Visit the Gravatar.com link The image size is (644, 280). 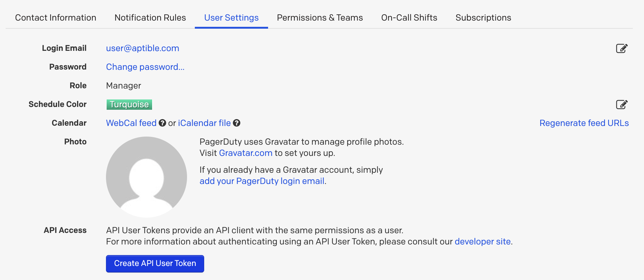pos(246,153)
